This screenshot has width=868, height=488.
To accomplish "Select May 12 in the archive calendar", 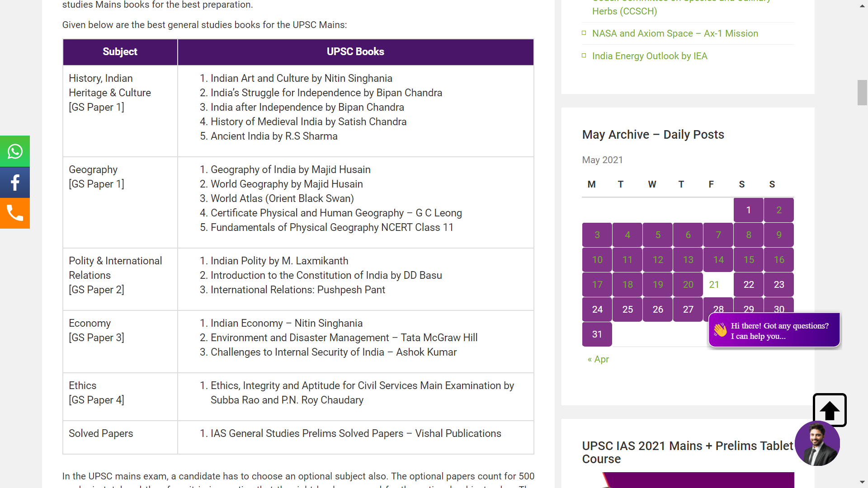I will 658,260.
